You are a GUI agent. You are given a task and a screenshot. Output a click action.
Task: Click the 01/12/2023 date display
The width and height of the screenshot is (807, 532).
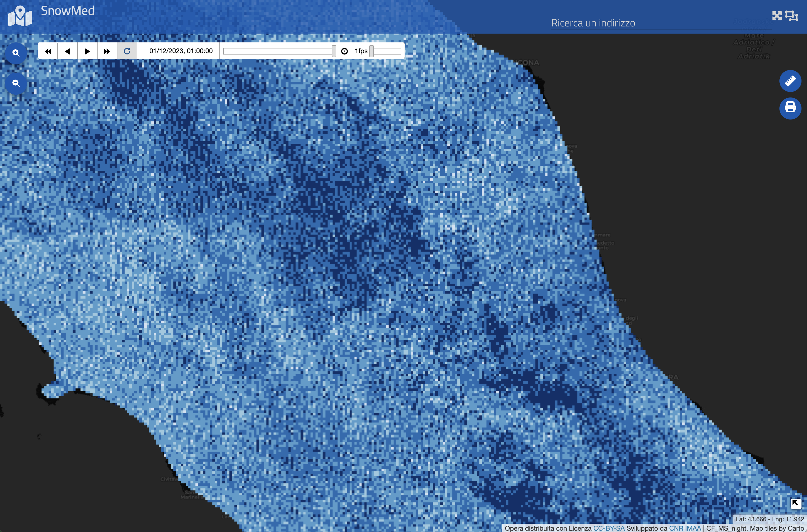click(181, 51)
